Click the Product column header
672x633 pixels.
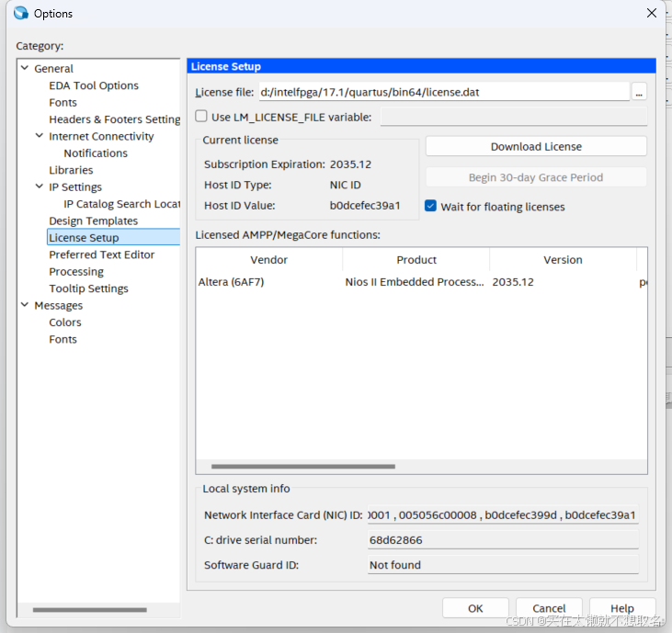pos(416,259)
